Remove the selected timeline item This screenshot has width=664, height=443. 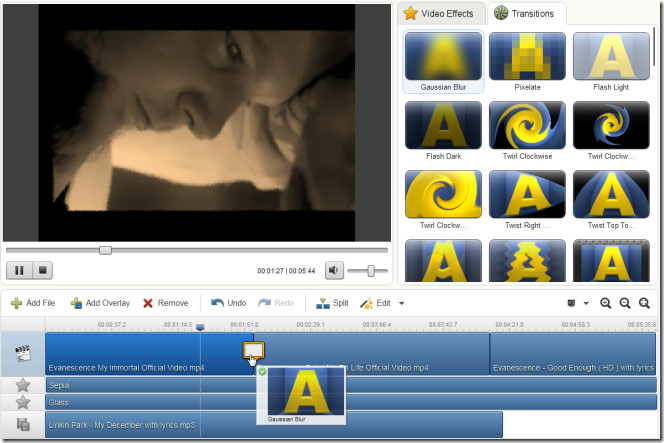tap(165, 303)
